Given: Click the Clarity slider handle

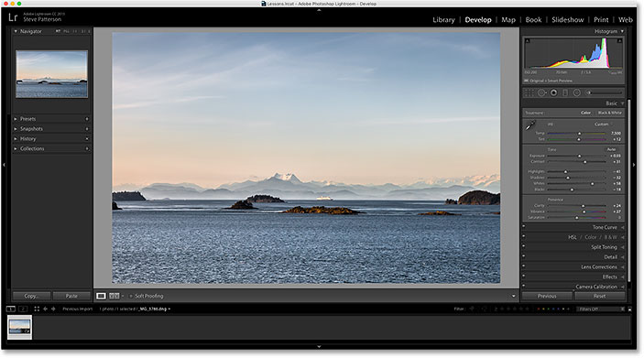Looking at the screenshot, I should 583,206.
